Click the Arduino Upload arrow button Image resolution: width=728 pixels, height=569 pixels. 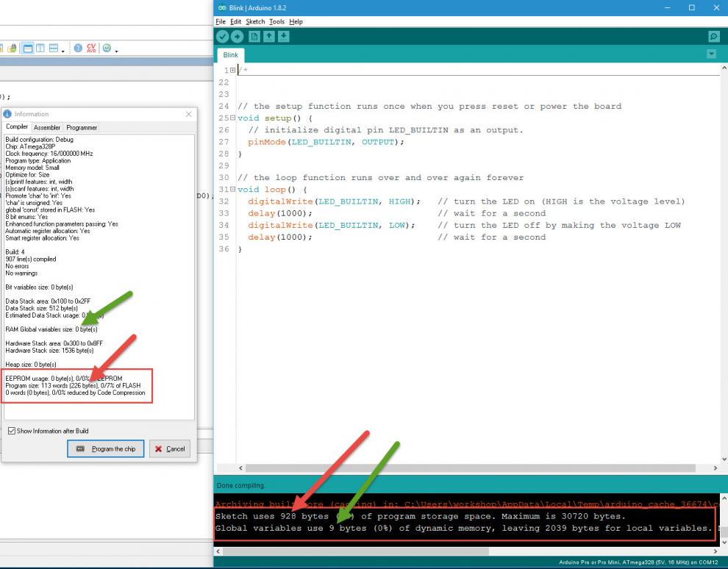coord(238,37)
